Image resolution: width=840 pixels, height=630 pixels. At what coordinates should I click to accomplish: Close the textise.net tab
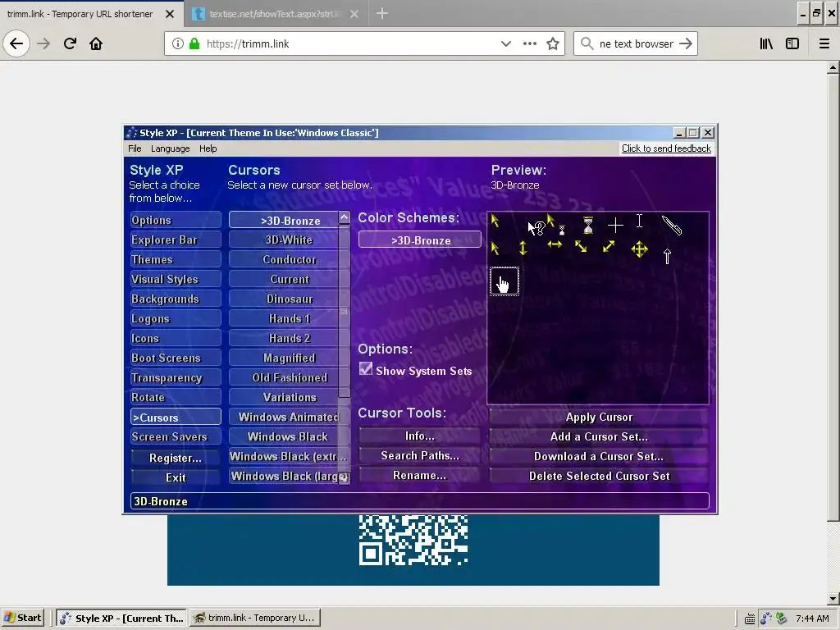coord(354,14)
